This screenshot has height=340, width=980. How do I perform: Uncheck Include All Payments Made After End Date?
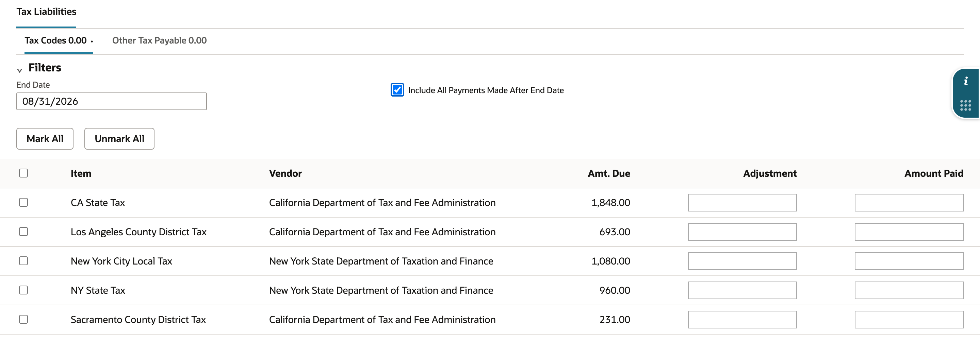click(397, 90)
